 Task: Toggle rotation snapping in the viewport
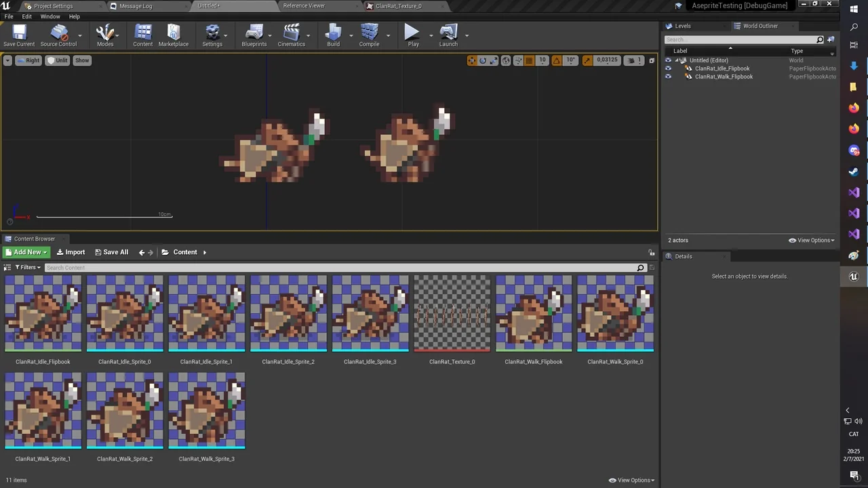pyautogui.click(x=557, y=60)
